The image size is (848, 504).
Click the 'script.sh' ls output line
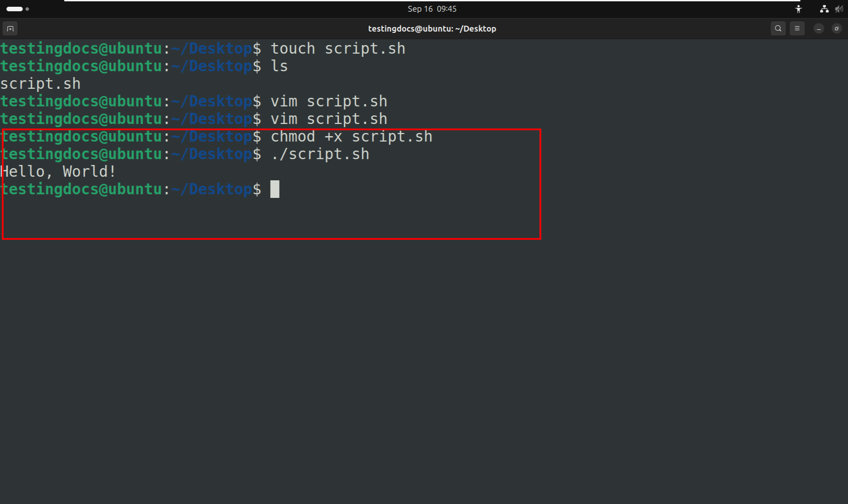pos(41,84)
